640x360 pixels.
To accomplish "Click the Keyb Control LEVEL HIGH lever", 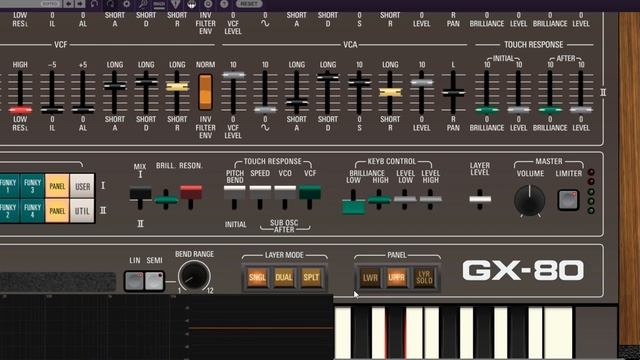I will pos(431,200).
